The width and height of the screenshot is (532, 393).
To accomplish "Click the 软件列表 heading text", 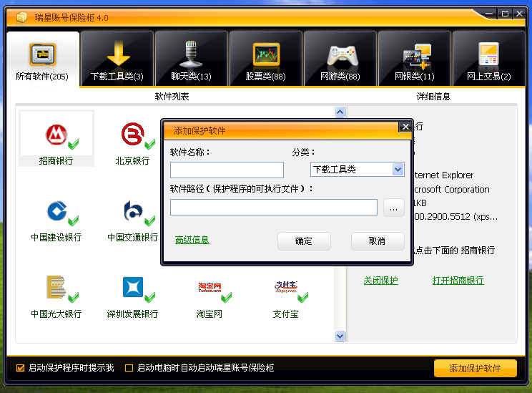I will (x=172, y=97).
